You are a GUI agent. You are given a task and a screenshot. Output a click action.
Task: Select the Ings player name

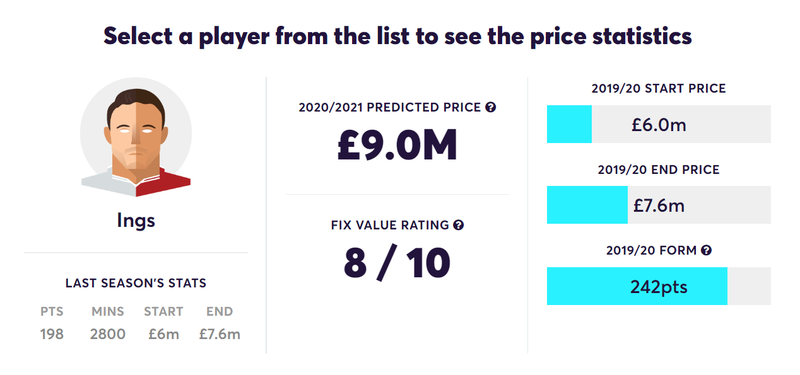coord(136,220)
